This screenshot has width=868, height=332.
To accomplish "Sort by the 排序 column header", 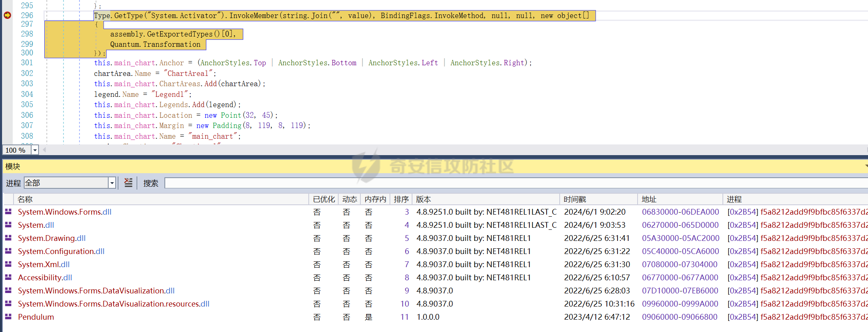I will [401, 199].
